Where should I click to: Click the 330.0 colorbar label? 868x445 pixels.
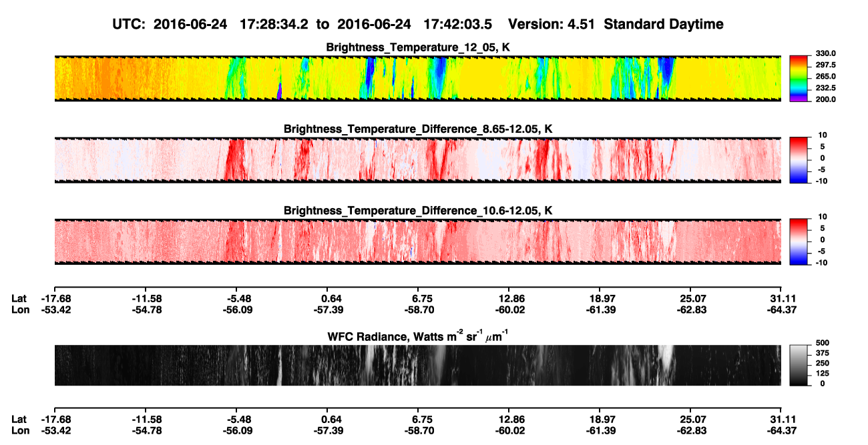click(x=825, y=53)
